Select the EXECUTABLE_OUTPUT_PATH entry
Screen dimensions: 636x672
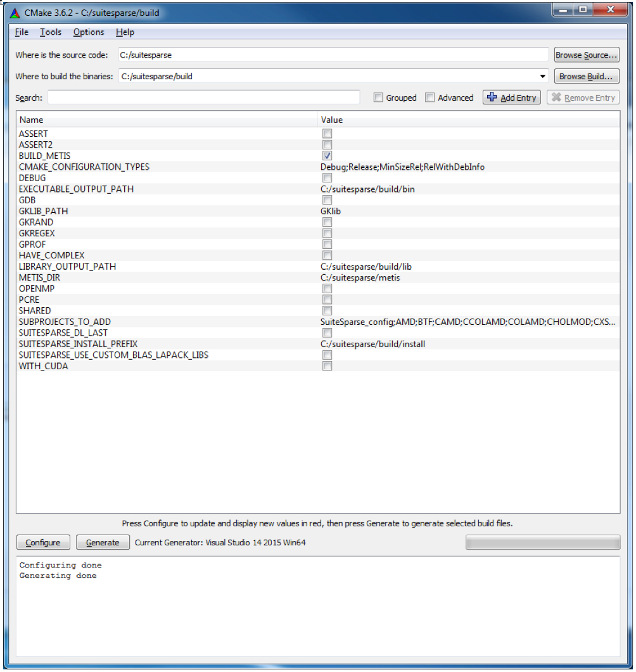(x=77, y=189)
